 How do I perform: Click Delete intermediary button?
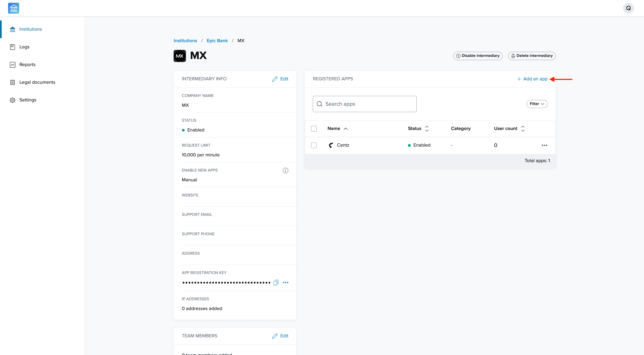[532, 56]
